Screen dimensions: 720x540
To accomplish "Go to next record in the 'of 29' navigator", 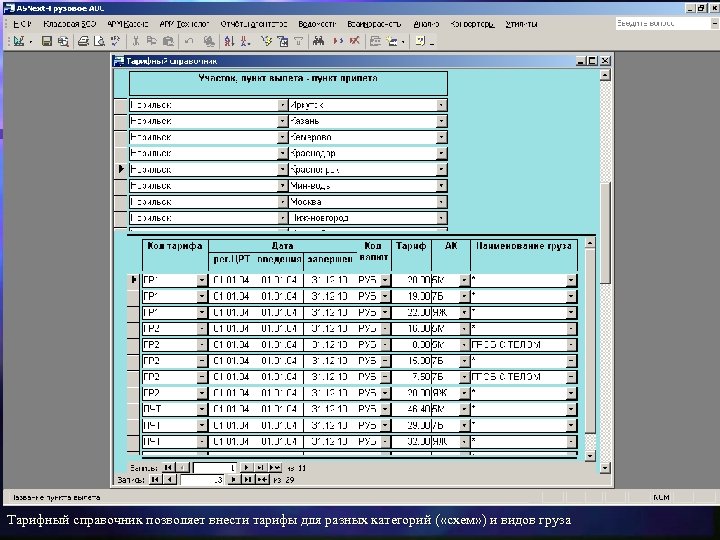I will pyautogui.click(x=234, y=480).
